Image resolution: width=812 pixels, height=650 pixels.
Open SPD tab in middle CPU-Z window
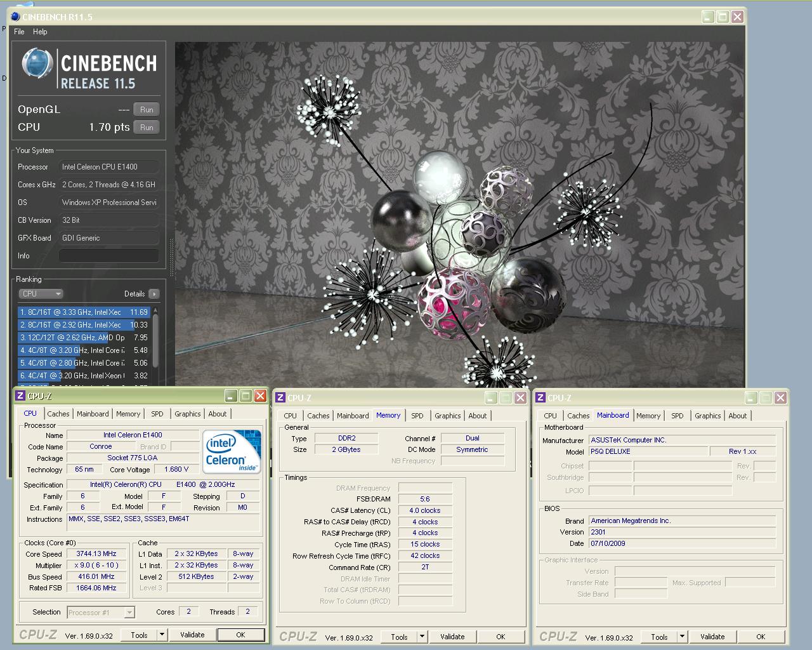tap(417, 416)
